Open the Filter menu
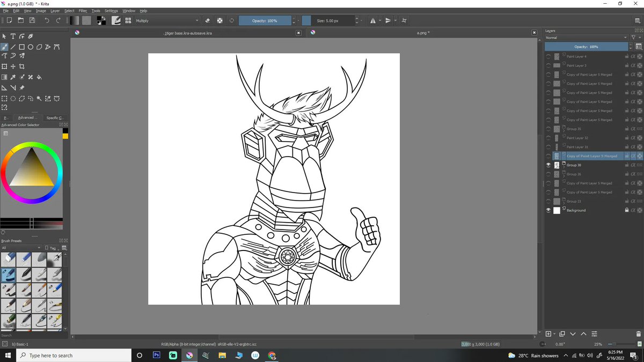 tap(83, 11)
